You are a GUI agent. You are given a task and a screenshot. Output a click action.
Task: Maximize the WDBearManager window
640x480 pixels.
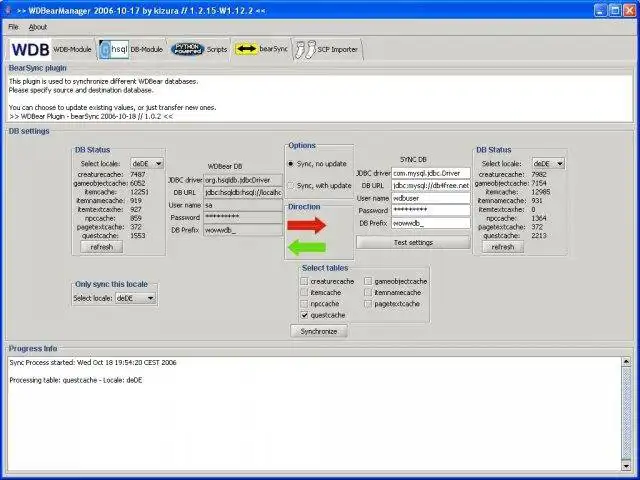click(615, 10)
